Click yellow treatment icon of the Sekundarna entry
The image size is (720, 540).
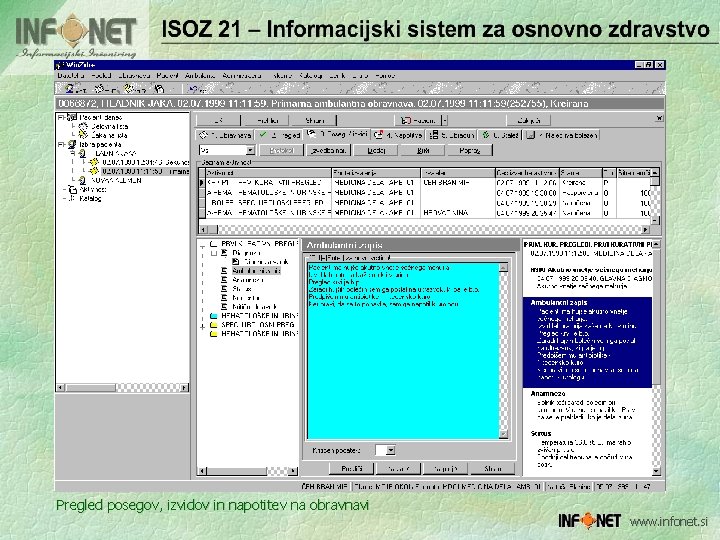pos(94,162)
